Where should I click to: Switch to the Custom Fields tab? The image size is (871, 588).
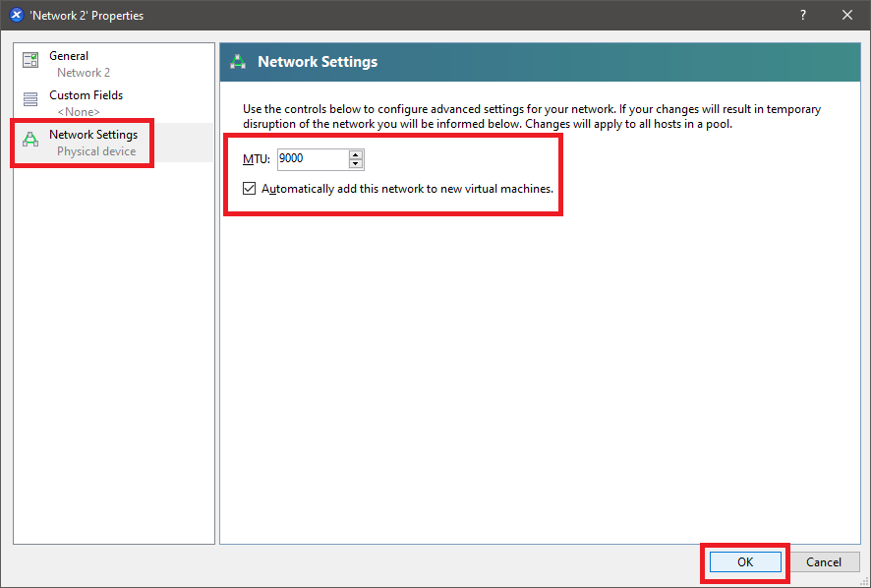point(87,95)
